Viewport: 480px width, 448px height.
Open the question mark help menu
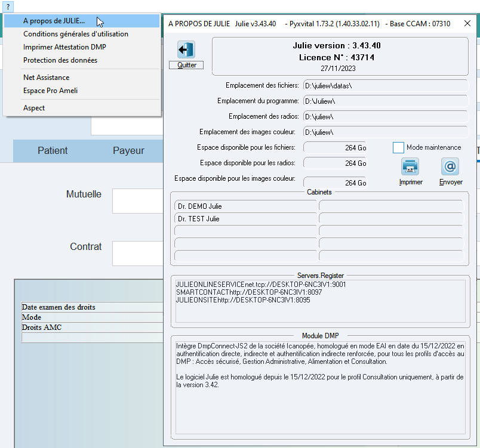tap(8, 6)
